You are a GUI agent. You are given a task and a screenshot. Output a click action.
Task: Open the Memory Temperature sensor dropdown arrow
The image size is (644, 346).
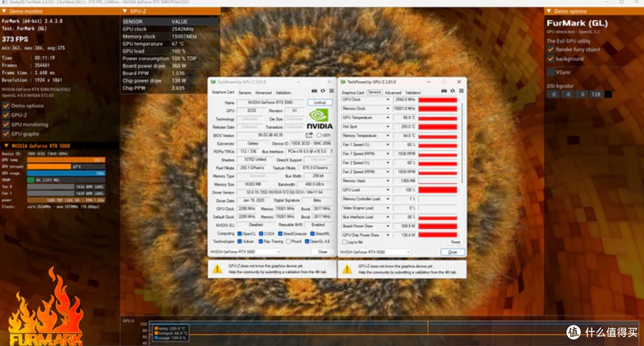tap(388, 135)
